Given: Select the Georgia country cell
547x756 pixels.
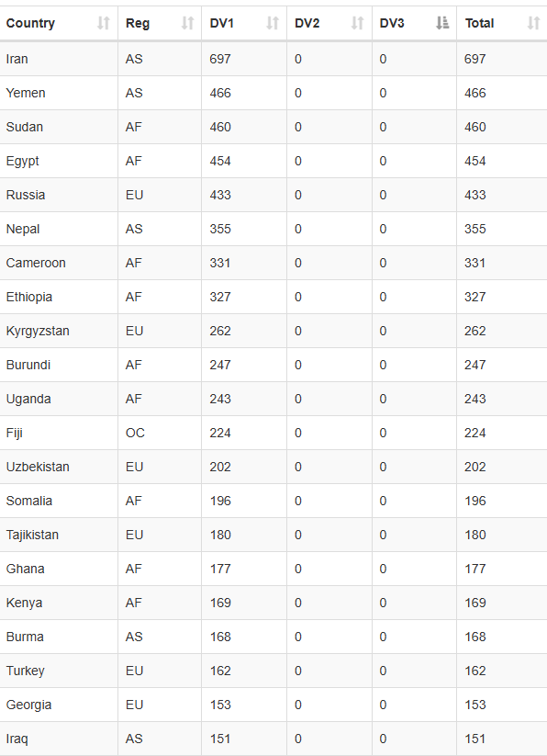Looking at the screenshot, I should coord(59,705).
